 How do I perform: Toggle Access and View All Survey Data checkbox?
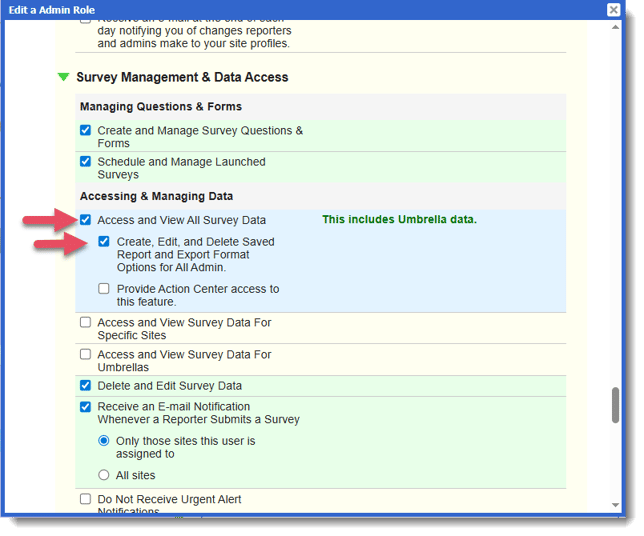click(x=86, y=220)
